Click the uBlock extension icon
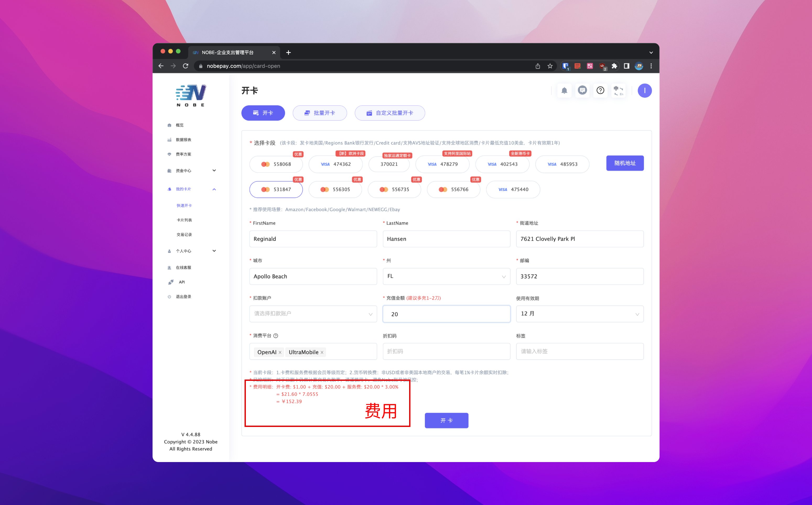The height and width of the screenshot is (505, 812). 603,66
